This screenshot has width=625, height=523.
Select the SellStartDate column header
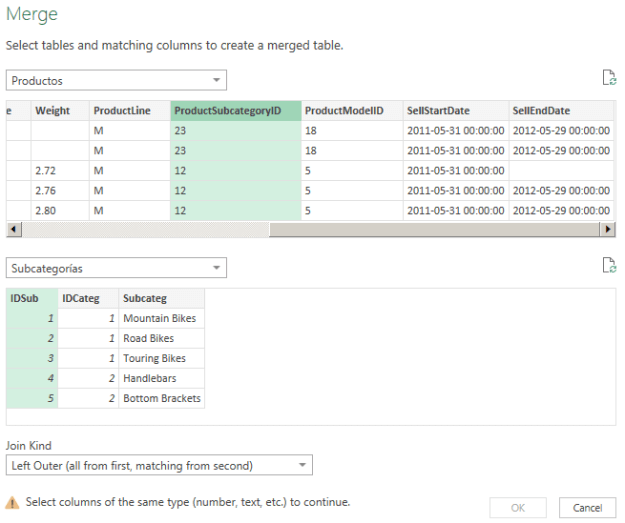tap(454, 111)
